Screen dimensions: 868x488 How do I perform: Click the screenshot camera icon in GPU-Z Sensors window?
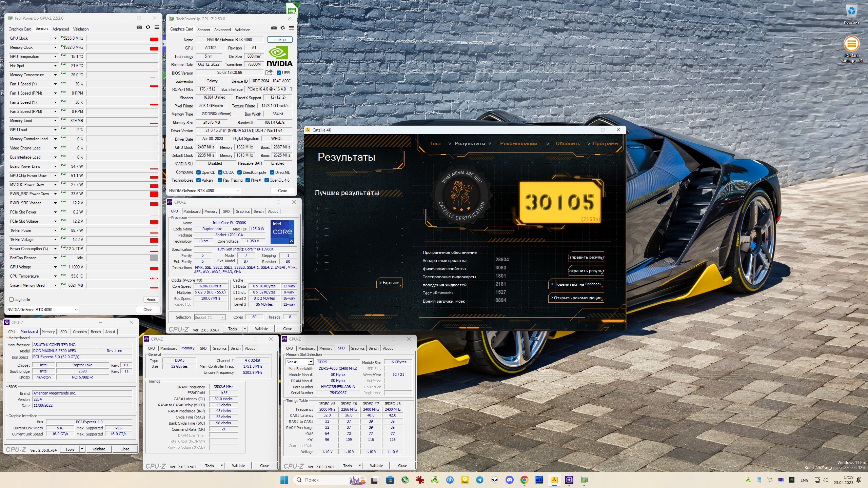pyautogui.click(x=139, y=27)
